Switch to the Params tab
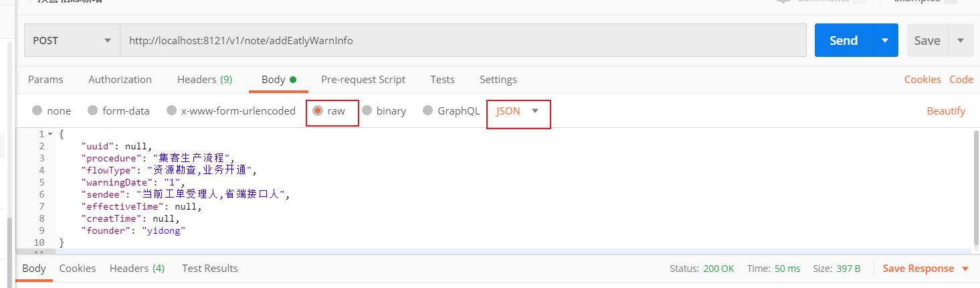Screen dimensions: 980x288 [x=45, y=79]
